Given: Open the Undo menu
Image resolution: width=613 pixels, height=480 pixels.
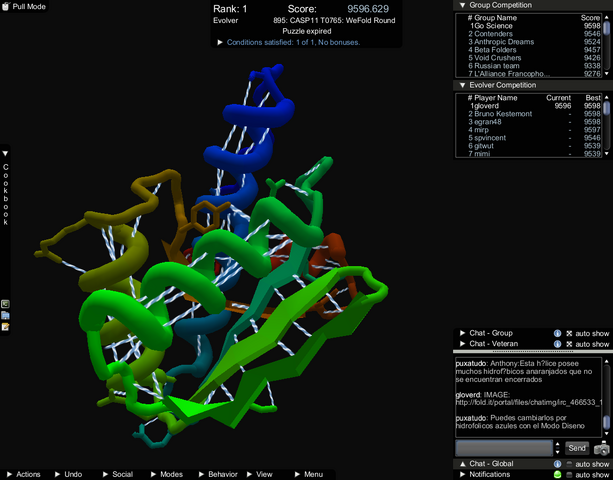Looking at the screenshot, I should tap(68, 474).
